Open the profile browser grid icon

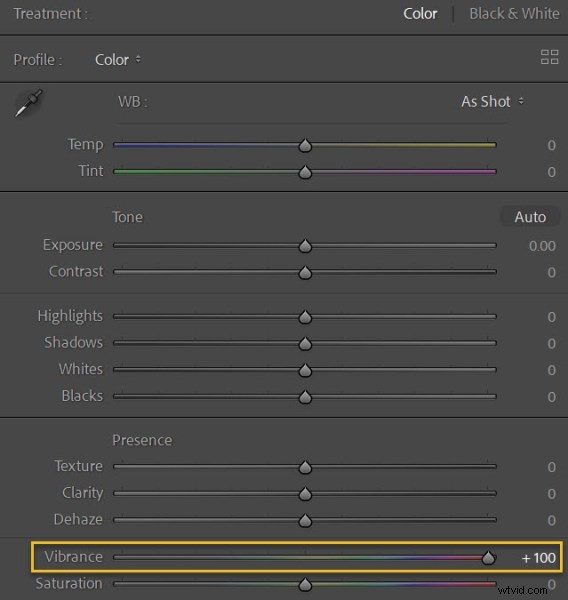tap(549, 57)
